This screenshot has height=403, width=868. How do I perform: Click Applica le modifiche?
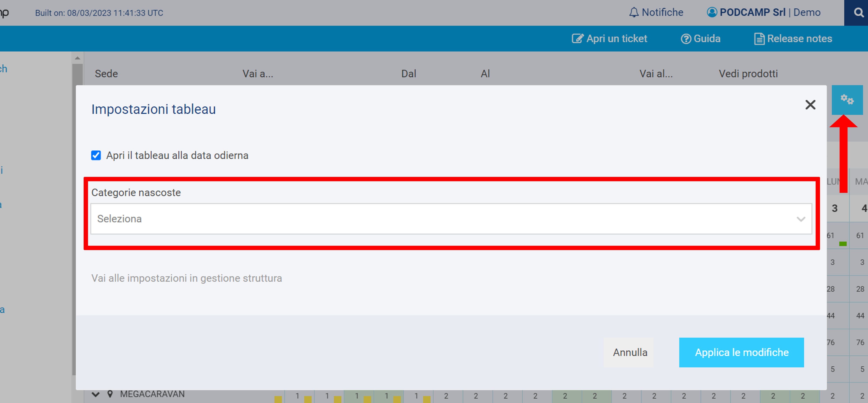(741, 352)
